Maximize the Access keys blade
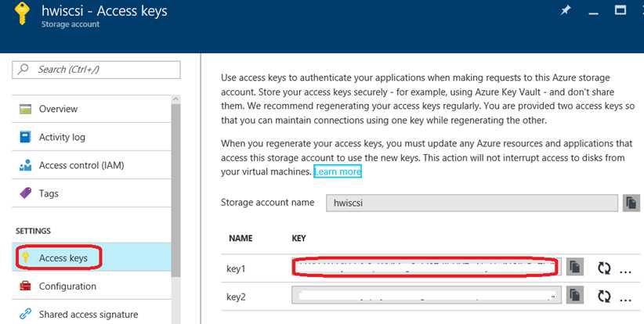The height and width of the screenshot is (324, 644). point(620,10)
